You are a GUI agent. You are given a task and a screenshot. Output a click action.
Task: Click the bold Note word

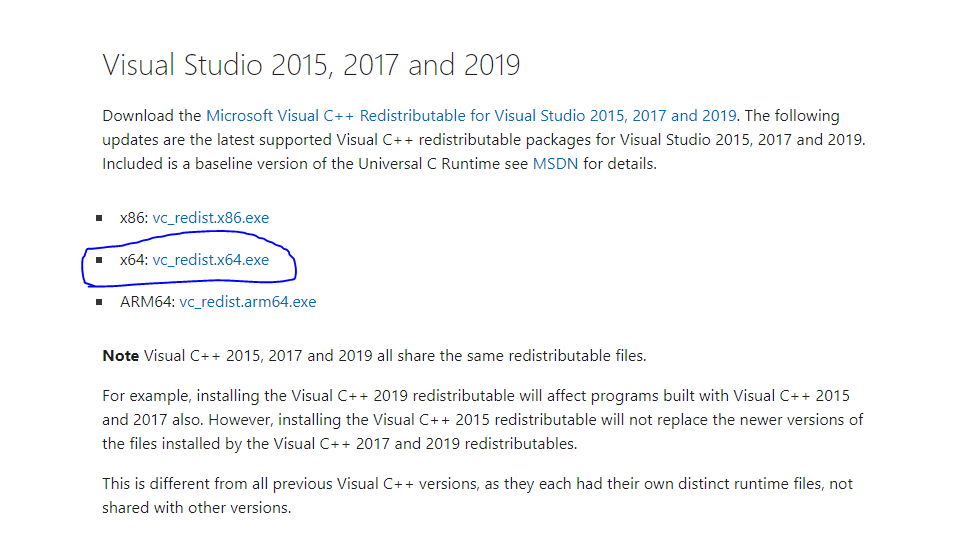click(121, 356)
